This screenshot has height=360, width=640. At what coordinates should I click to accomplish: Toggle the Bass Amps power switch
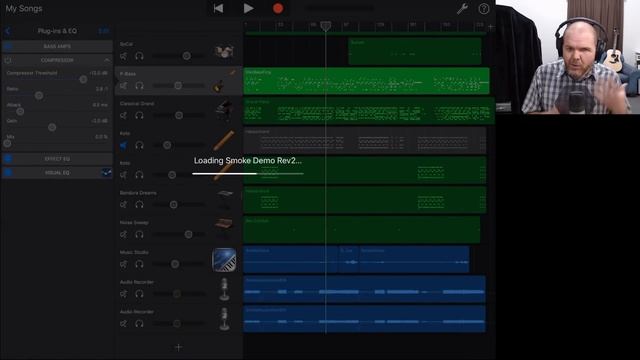point(8,46)
